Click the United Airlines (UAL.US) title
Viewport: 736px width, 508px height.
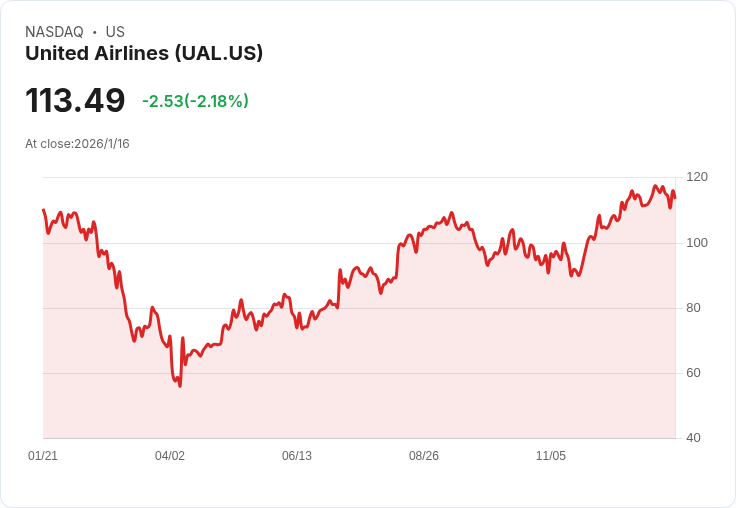144,53
